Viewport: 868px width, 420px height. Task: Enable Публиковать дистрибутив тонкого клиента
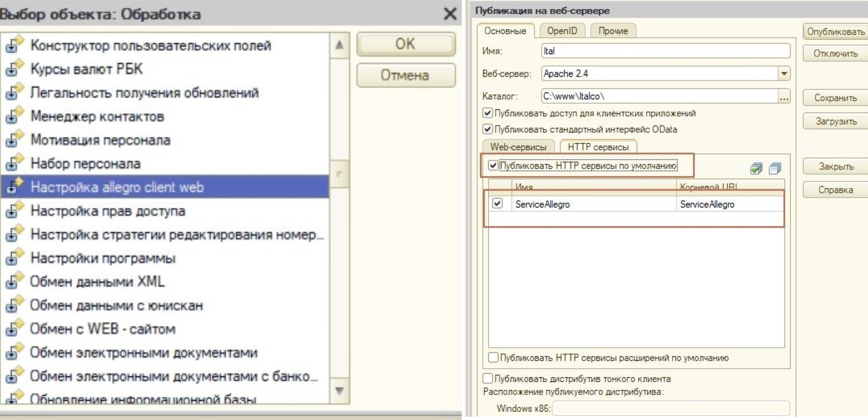pos(488,378)
